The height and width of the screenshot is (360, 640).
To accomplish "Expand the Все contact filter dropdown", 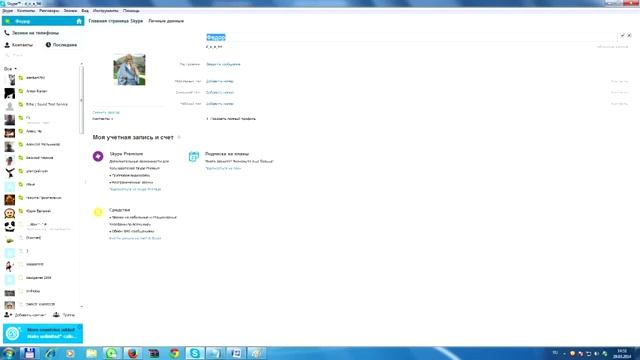I will (x=10, y=69).
